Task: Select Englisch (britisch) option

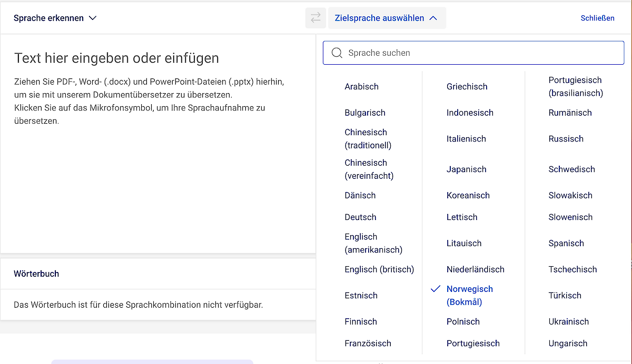Action: pyautogui.click(x=379, y=269)
